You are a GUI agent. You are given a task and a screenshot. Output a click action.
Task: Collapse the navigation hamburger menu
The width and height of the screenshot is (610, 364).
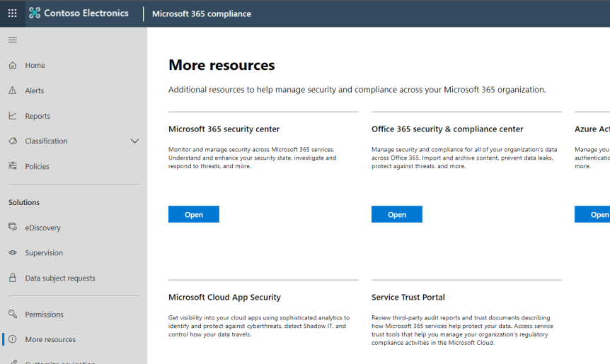(13, 40)
